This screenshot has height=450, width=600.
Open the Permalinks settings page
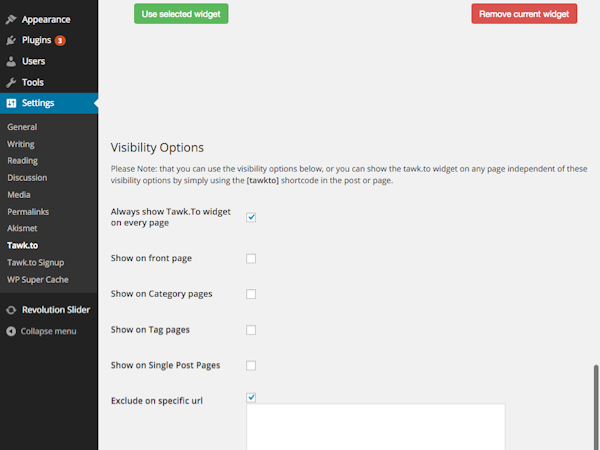click(27, 212)
